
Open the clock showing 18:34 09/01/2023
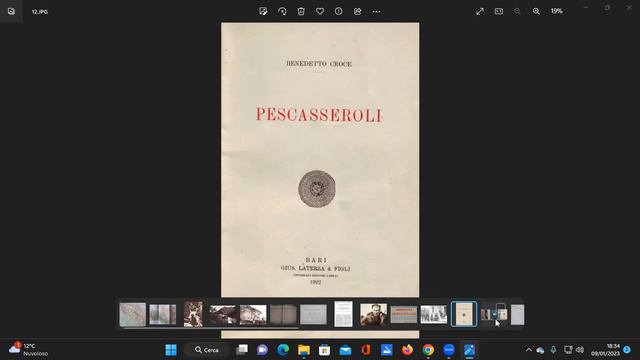pyautogui.click(x=605, y=350)
